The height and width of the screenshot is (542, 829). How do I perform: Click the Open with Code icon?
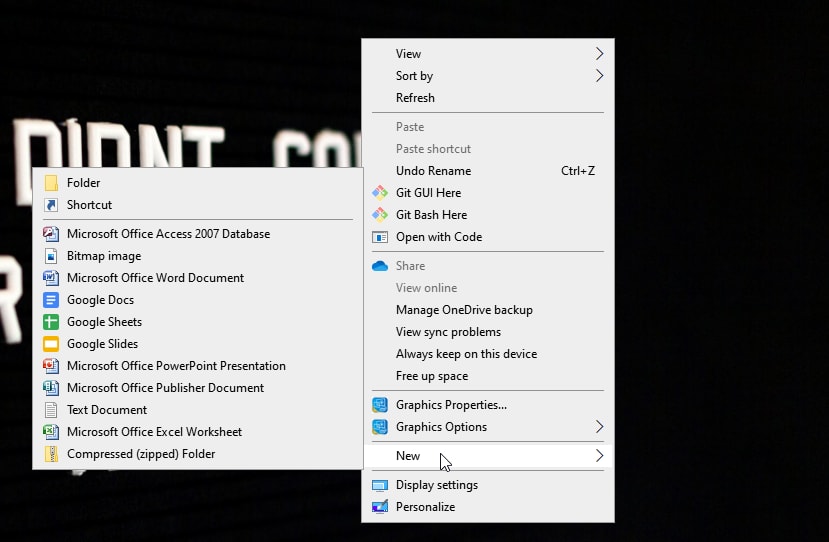[x=380, y=237]
